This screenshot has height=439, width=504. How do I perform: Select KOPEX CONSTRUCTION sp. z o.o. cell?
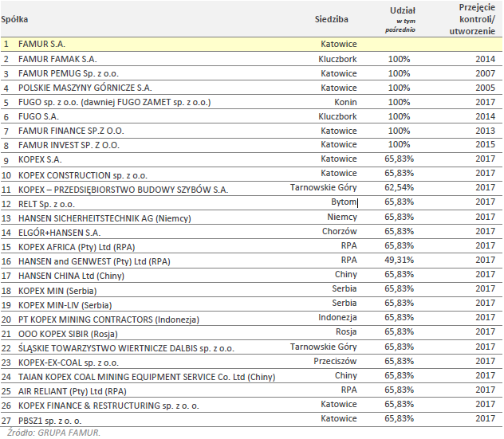pyautogui.click(x=83, y=175)
